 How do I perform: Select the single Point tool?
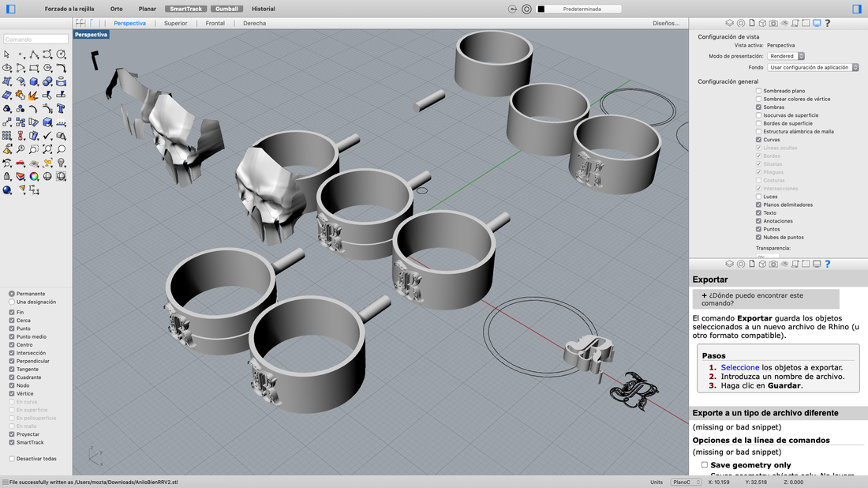pyautogui.click(x=21, y=54)
